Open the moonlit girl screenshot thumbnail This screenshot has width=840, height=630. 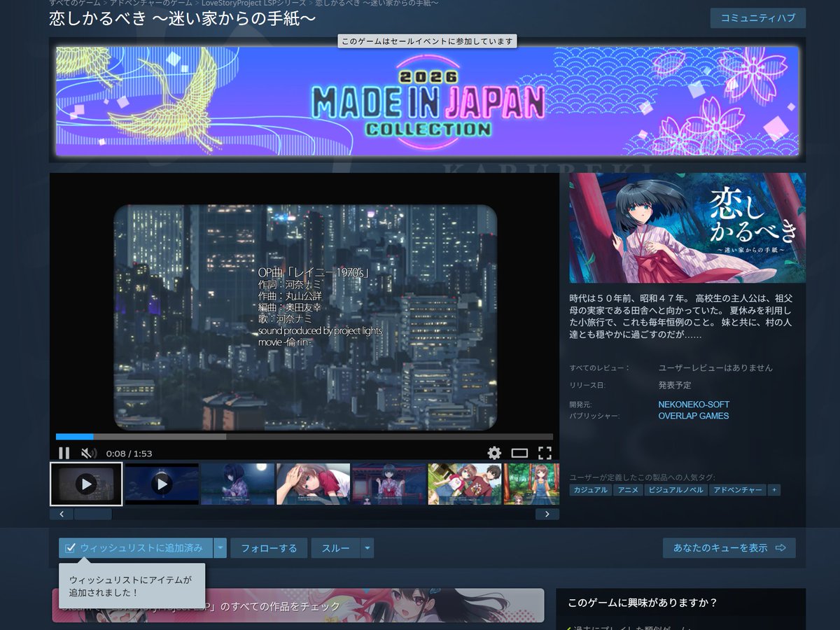[x=237, y=484]
